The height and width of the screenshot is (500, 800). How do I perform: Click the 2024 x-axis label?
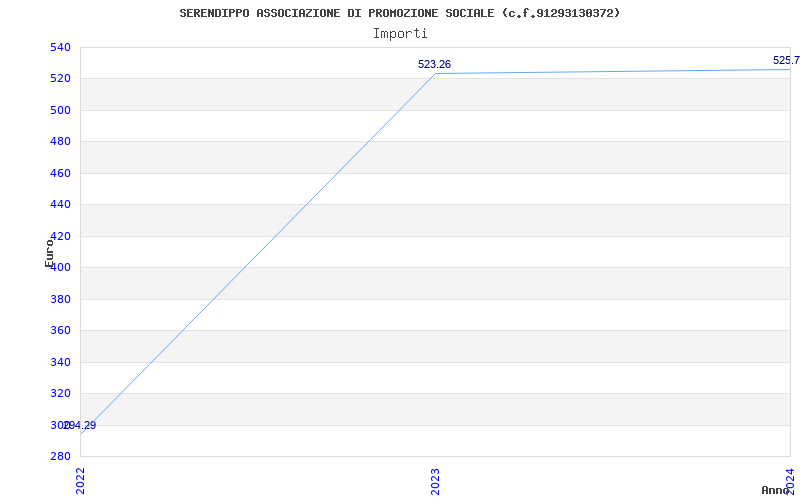click(x=790, y=480)
